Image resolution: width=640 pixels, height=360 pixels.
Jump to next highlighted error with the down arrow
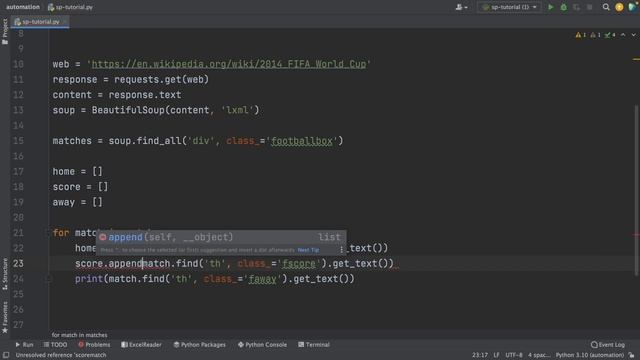point(633,35)
